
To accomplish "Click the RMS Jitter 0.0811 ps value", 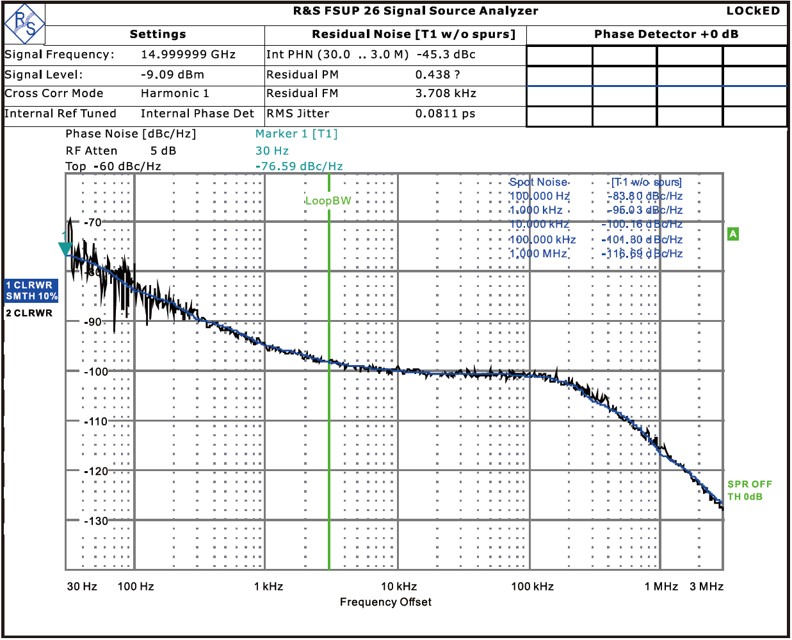I will [x=445, y=114].
